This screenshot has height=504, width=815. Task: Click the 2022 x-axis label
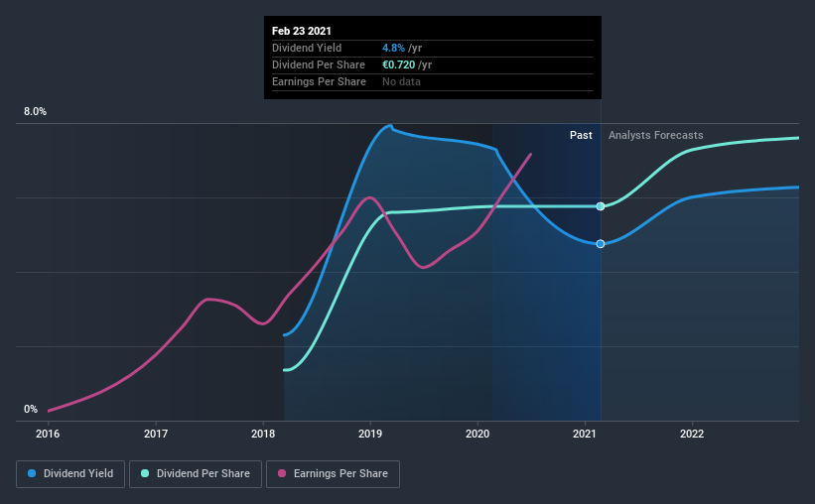692,434
